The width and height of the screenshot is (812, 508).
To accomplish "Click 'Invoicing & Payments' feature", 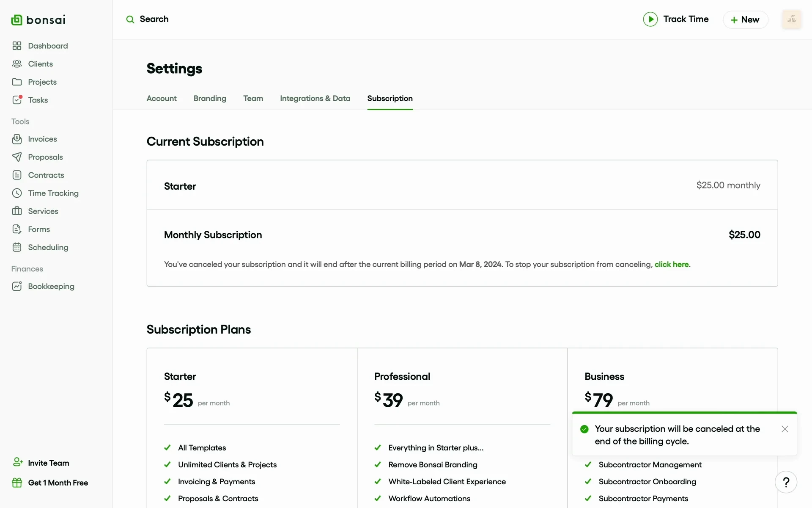I will coord(216,481).
